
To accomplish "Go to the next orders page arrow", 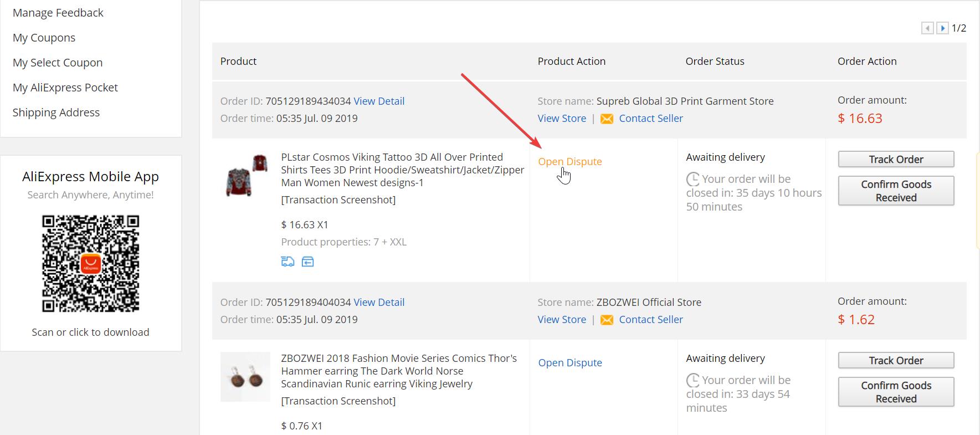I will pyautogui.click(x=942, y=28).
